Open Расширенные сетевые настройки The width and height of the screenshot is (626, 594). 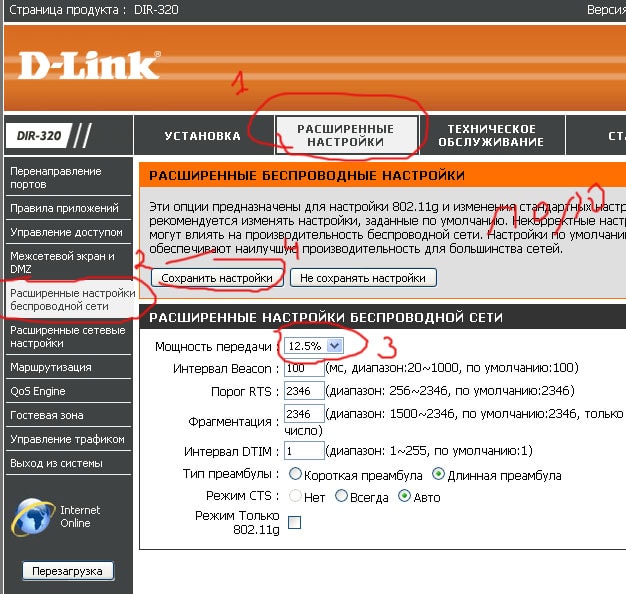click(68, 337)
